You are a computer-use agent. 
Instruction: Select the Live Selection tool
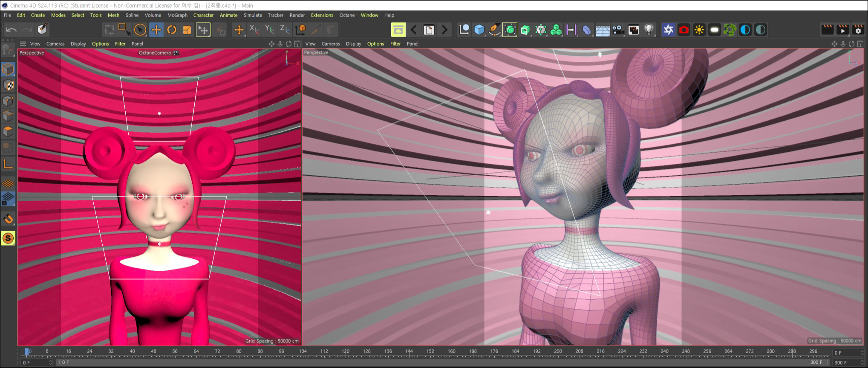(140, 29)
